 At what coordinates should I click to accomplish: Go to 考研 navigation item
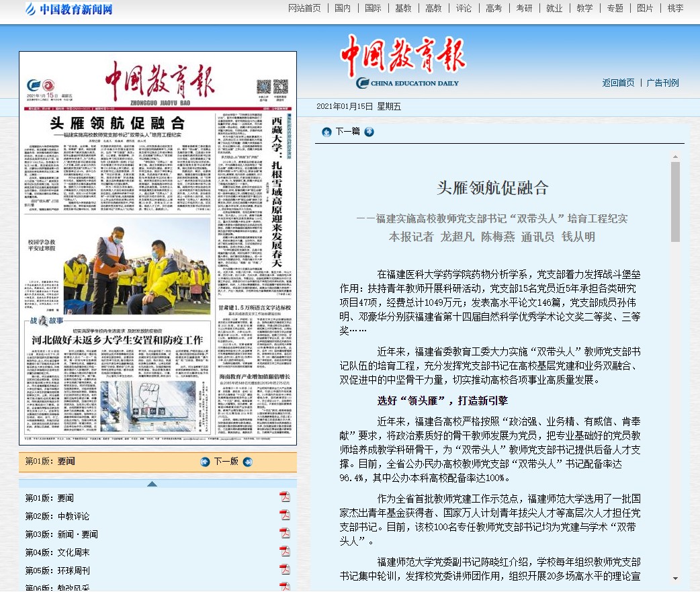point(524,8)
